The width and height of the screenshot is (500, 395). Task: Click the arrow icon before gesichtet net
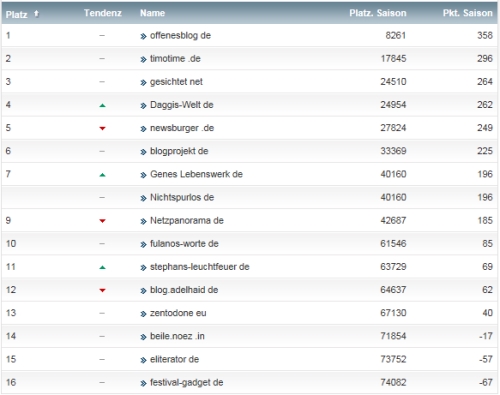143,83
